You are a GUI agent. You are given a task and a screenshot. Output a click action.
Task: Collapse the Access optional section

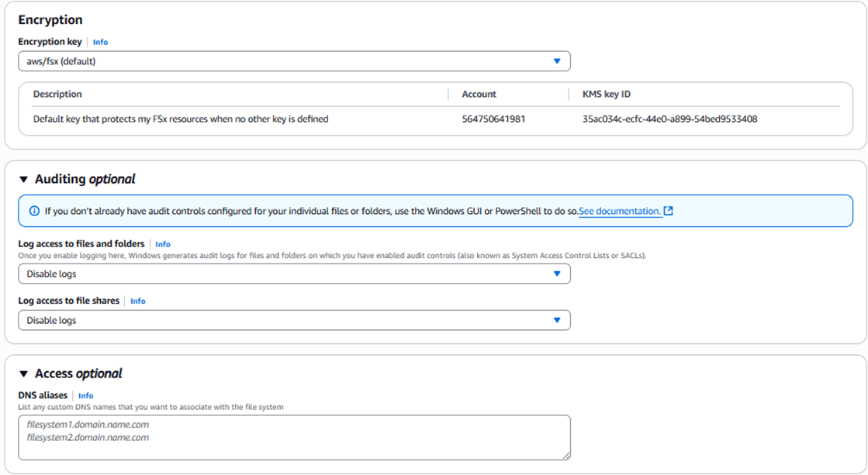[x=23, y=373]
